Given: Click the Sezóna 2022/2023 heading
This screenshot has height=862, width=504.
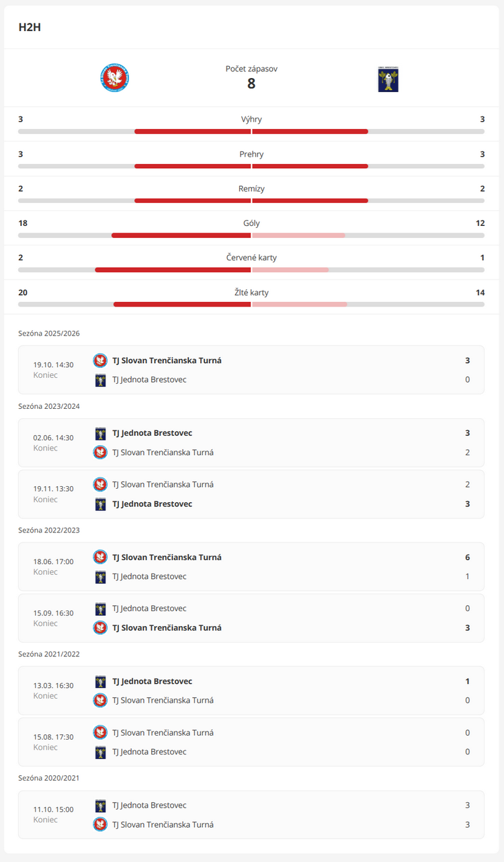Looking at the screenshot, I should click(49, 530).
